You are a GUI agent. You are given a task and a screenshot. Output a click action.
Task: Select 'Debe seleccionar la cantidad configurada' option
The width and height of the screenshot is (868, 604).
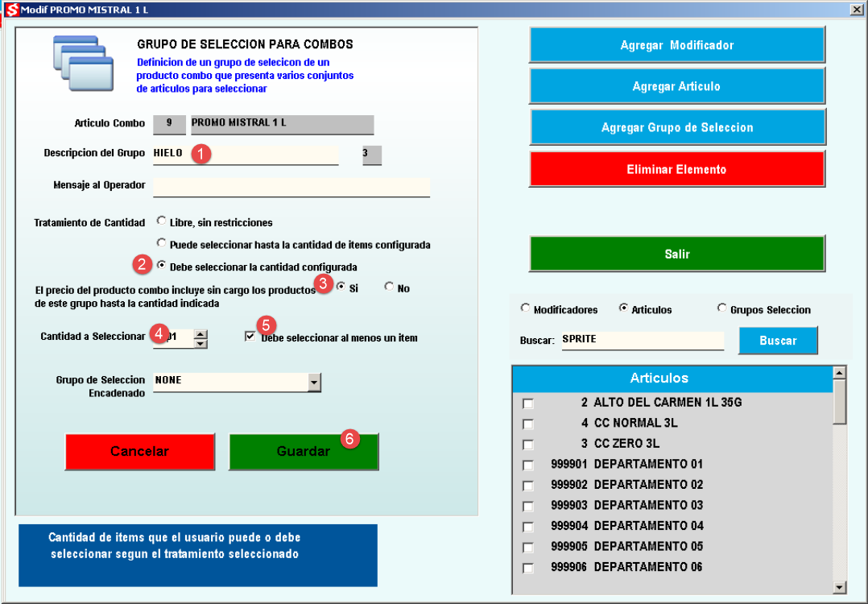(161, 265)
